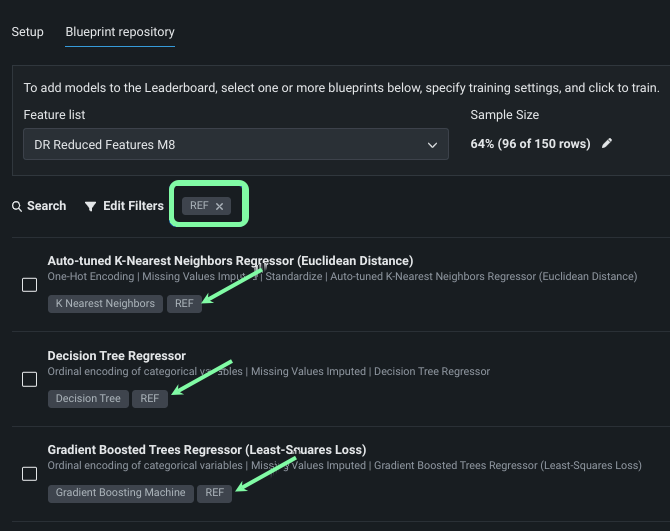Open Auto-tuned K-Nearest Neighbors Regressor title
The height and width of the screenshot is (531, 670).
click(230, 261)
